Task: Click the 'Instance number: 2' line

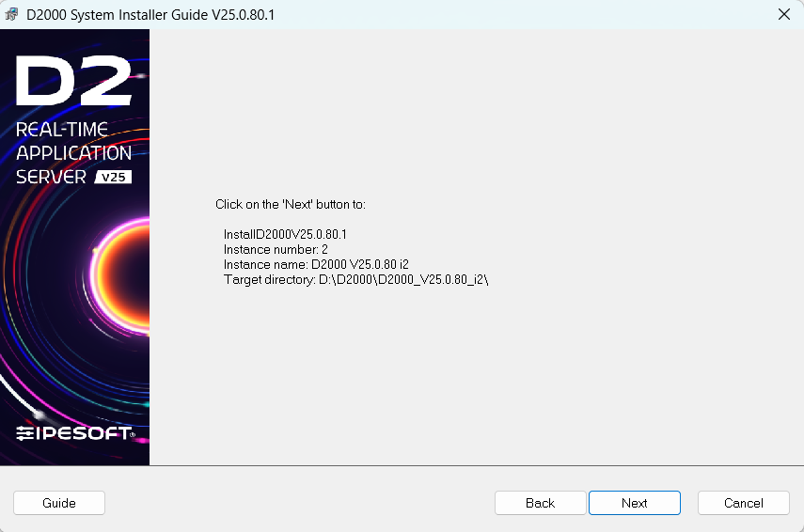Action: 275,249
